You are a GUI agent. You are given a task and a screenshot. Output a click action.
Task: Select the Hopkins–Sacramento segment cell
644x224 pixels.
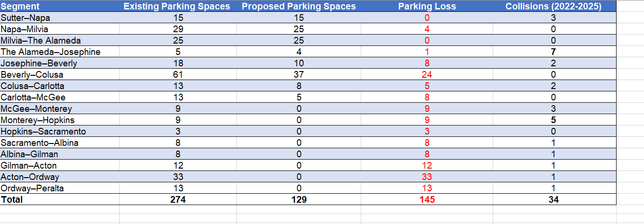click(x=60, y=131)
